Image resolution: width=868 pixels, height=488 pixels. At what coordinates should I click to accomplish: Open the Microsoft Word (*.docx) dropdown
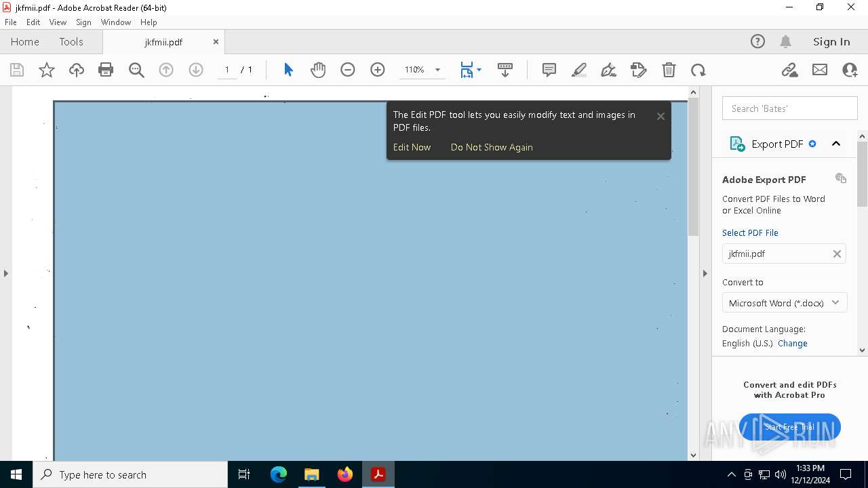pos(785,303)
